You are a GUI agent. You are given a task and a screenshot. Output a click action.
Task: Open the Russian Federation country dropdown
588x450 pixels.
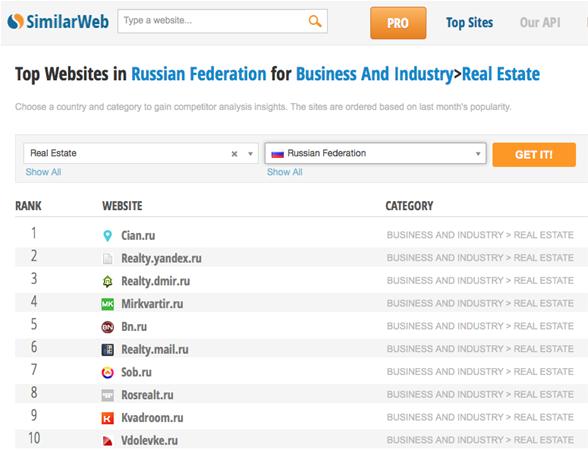point(375,153)
